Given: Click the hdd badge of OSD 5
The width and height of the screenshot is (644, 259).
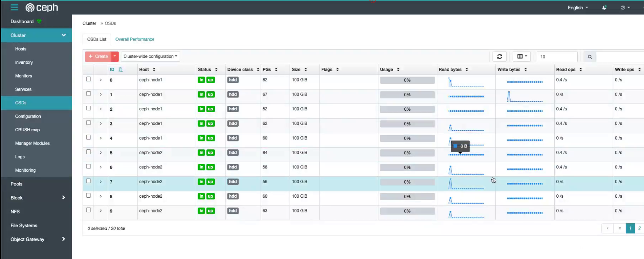Looking at the screenshot, I should pyautogui.click(x=233, y=153).
